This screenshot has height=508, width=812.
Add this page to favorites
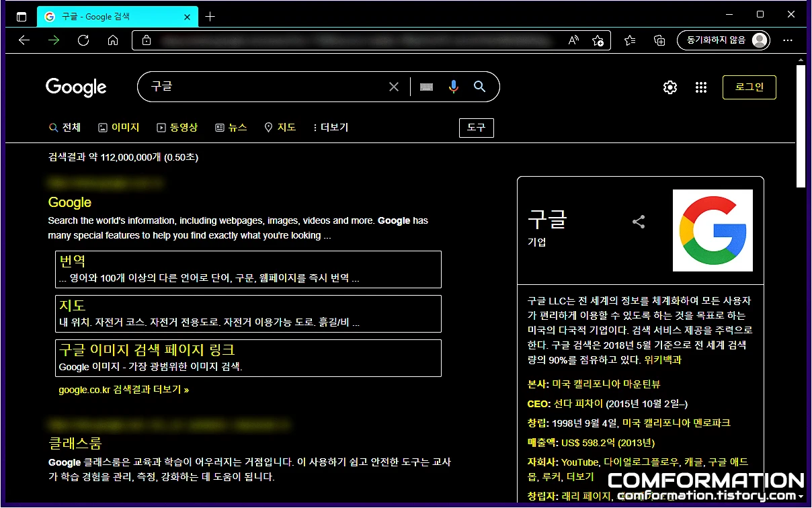(598, 40)
